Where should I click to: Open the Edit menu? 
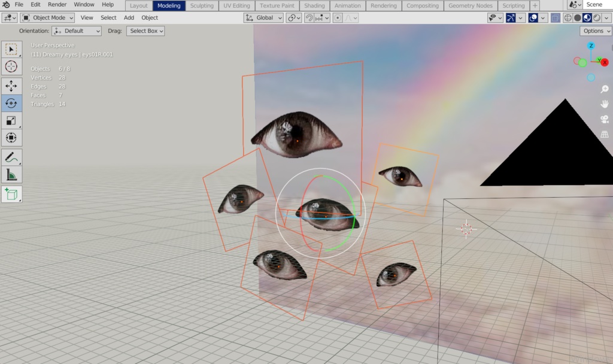click(35, 5)
